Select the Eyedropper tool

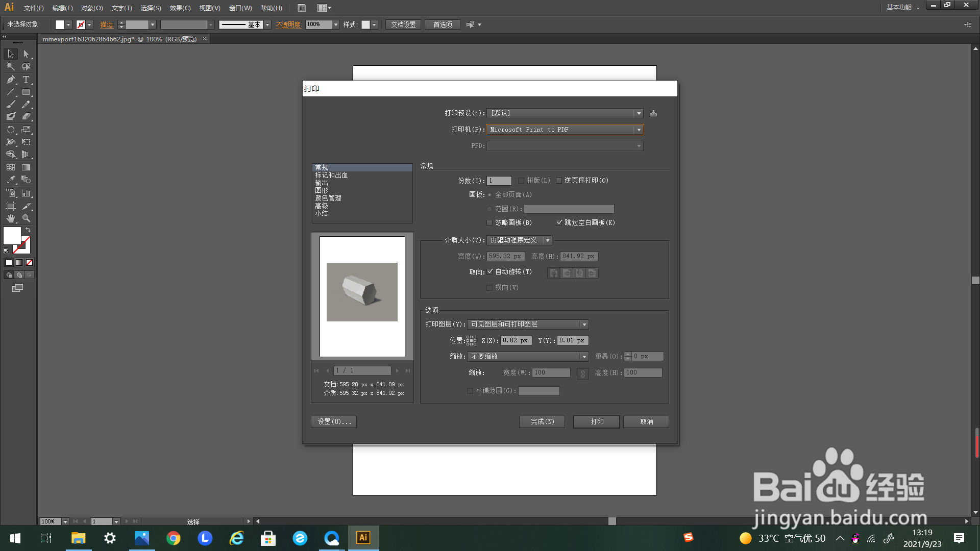tap(11, 180)
